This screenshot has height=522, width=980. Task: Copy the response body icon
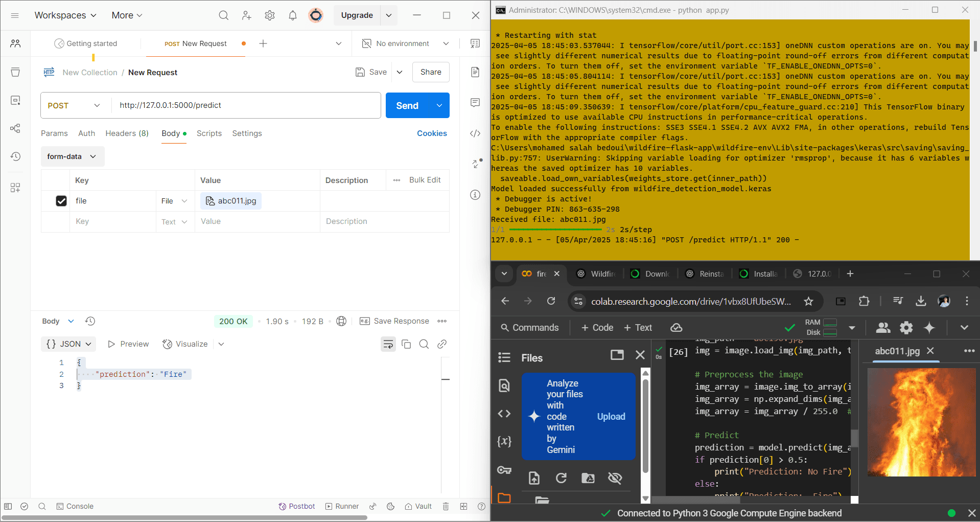(406, 344)
